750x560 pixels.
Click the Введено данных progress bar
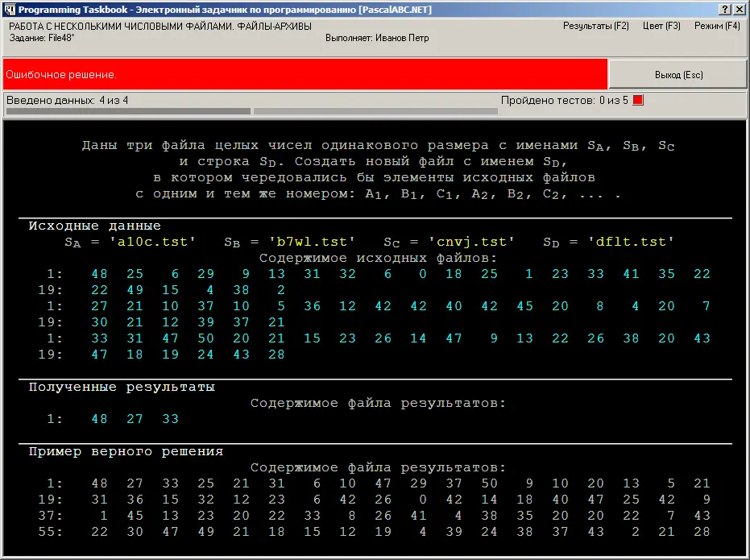pos(128,111)
